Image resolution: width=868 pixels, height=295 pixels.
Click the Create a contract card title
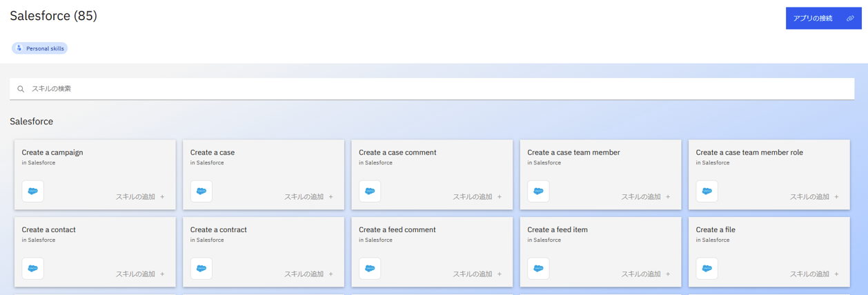219,230
